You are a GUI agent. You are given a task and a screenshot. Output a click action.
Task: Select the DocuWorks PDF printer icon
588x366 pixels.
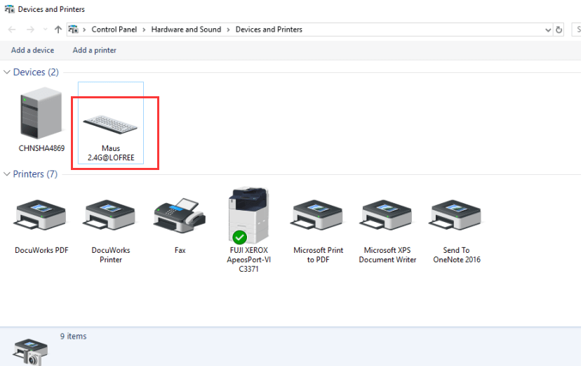tap(41, 214)
